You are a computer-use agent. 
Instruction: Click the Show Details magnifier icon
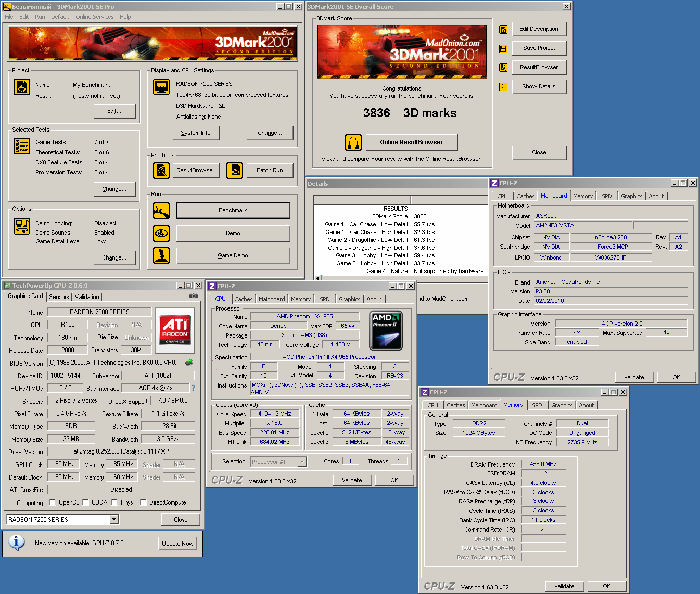click(503, 87)
